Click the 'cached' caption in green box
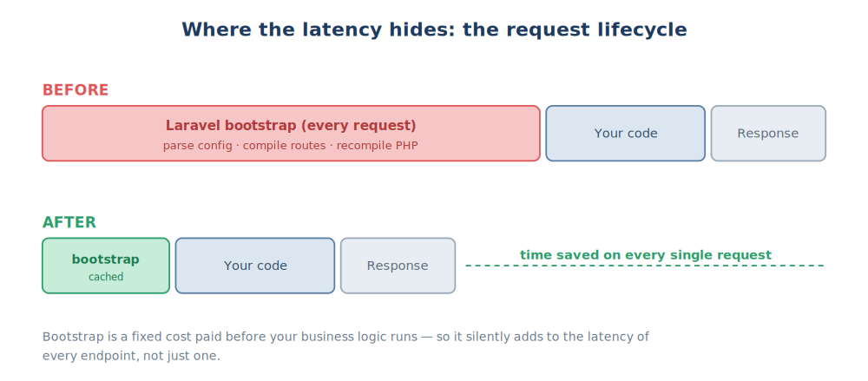 click(x=106, y=276)
